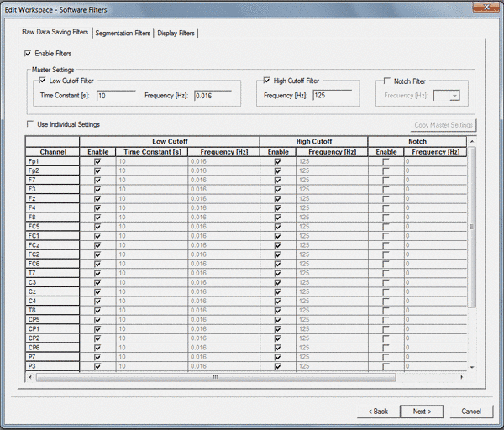This screenshot has width=504, height=430.
Task: Click the Back button
Action: 377,412
